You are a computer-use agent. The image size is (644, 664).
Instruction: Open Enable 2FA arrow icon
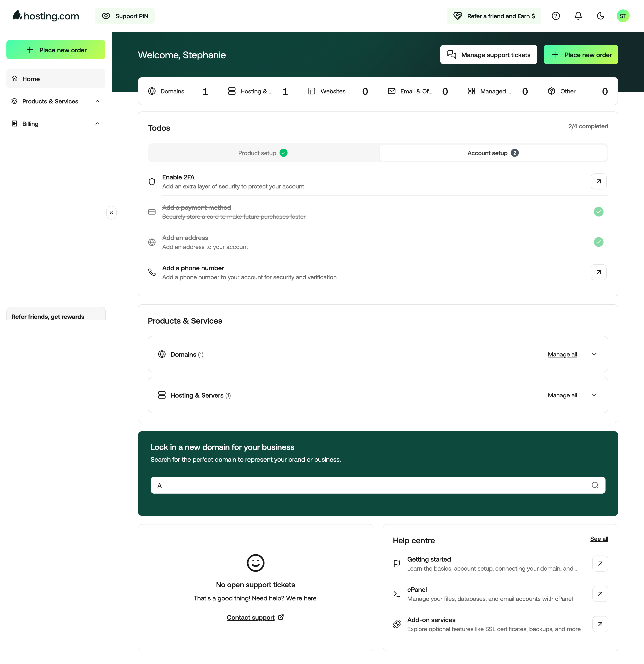pos(598,182)
